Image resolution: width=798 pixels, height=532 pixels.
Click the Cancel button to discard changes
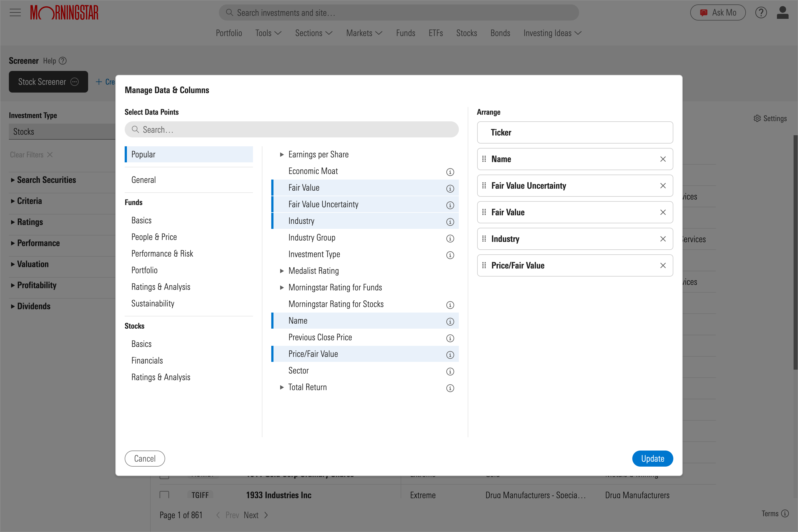(145, 458)
